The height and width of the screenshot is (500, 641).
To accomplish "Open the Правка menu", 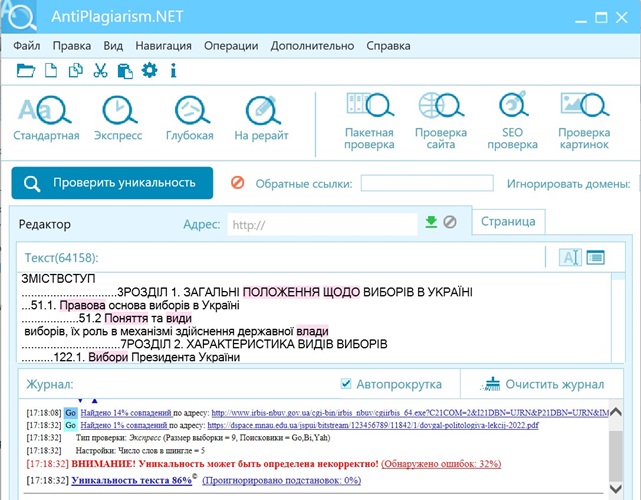I will (x=72, y=46).
